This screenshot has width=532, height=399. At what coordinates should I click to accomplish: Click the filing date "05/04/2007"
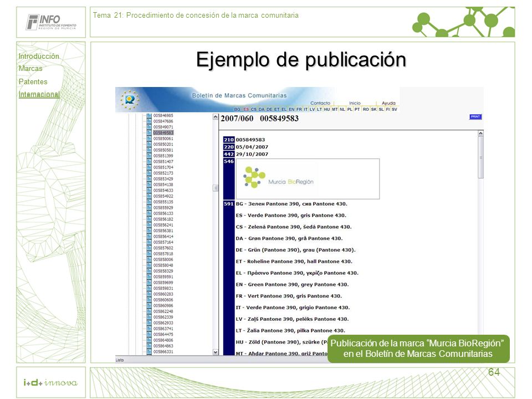point(252,147)
